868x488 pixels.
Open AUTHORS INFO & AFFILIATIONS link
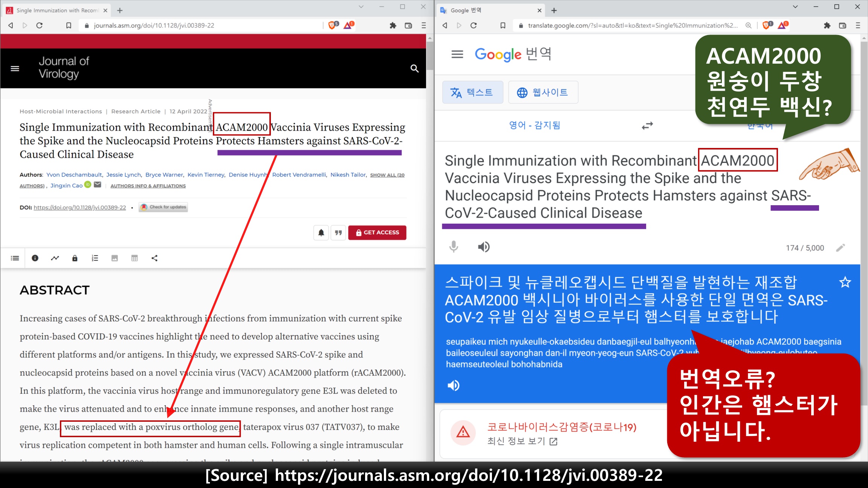tap(148, 186)
